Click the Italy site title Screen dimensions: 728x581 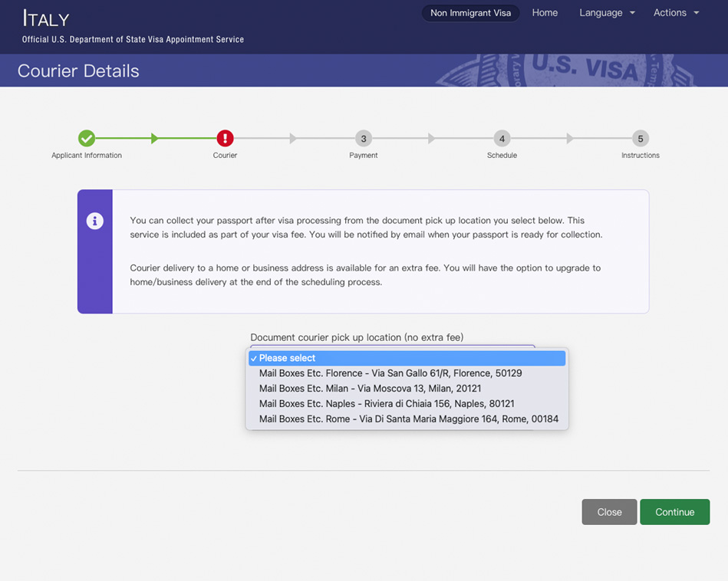click(46, 18)
